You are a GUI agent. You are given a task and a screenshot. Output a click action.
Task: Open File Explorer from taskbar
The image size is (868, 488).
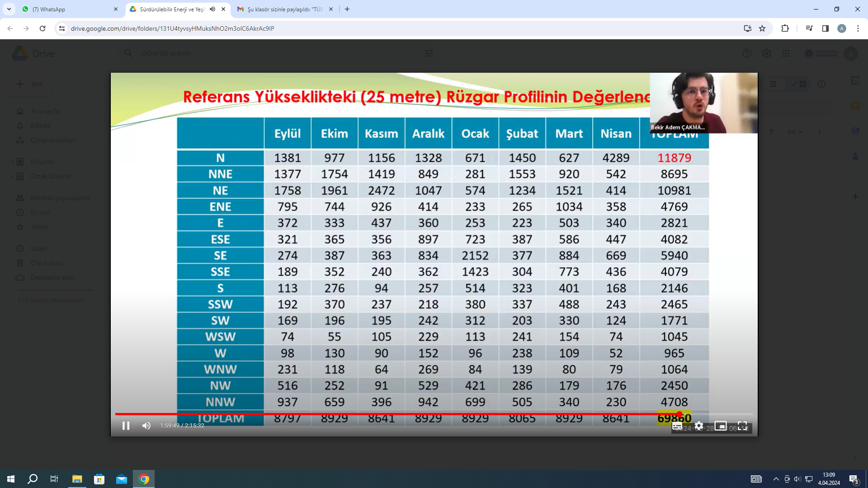click(x=77, y=479)
